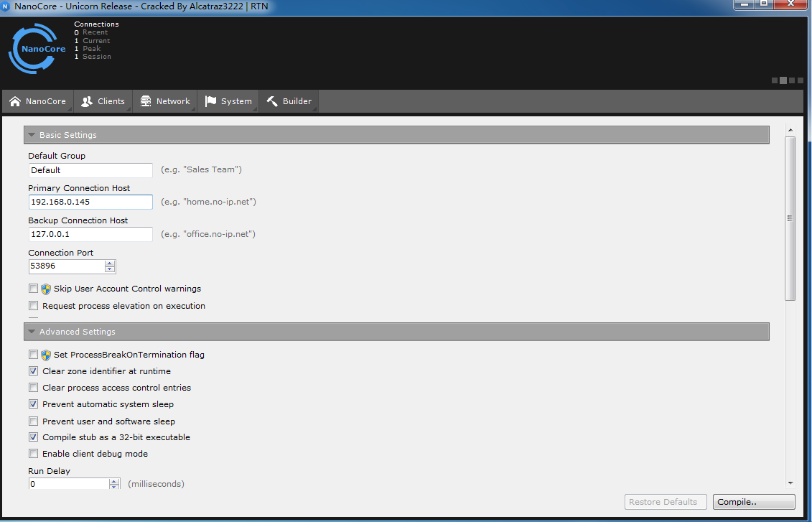Toggle Prevent user and software sleep checkbox
812x522 pixels.
click(33, 421)
